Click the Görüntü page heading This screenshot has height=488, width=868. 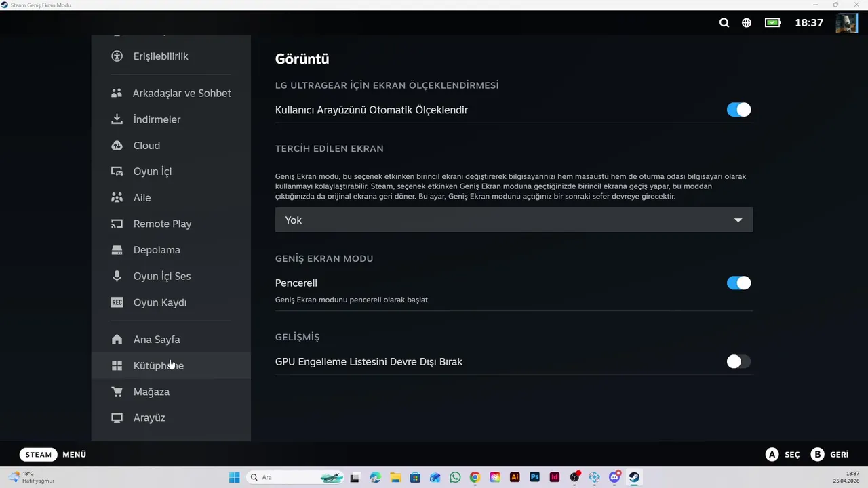[302, 59]
